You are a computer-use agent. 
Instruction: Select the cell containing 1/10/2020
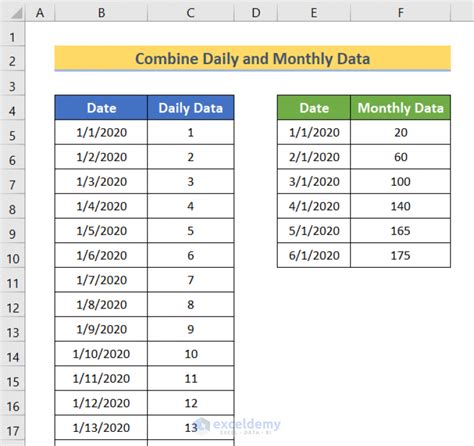pyautogui.click(x=101, y=354)
